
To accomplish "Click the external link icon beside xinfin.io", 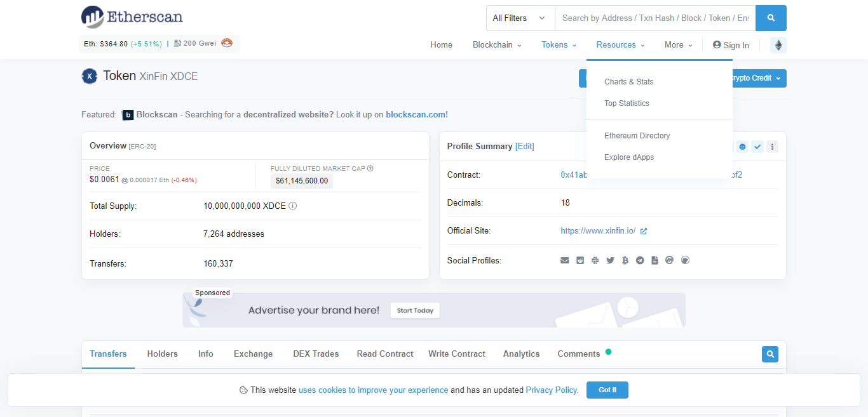I will click(x=644, y=231).
